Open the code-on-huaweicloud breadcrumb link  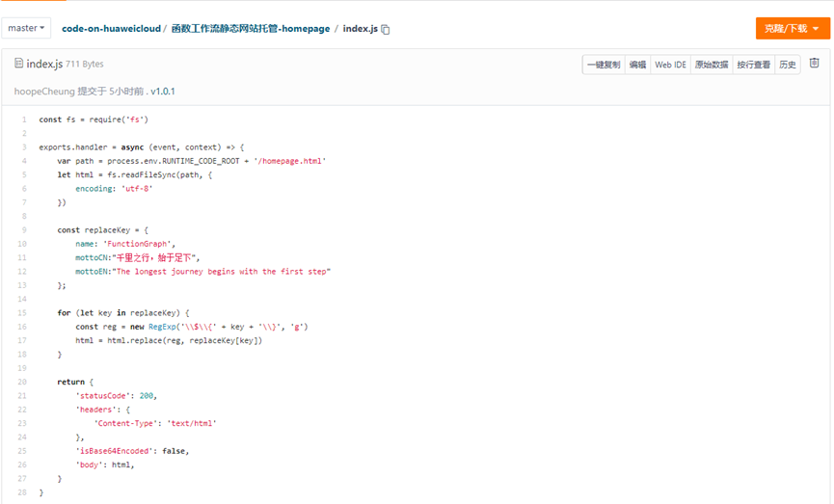(111, 29)
